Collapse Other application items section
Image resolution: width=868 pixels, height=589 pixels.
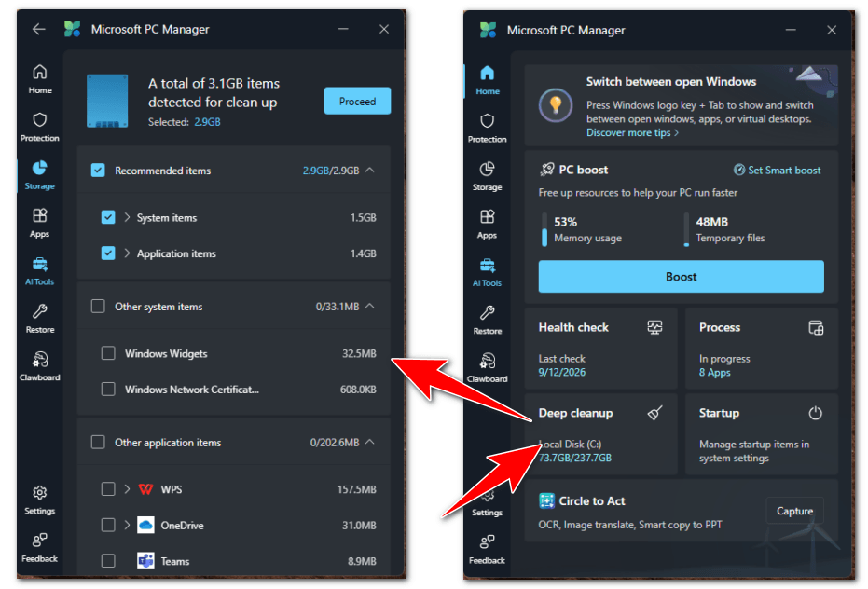370,442
